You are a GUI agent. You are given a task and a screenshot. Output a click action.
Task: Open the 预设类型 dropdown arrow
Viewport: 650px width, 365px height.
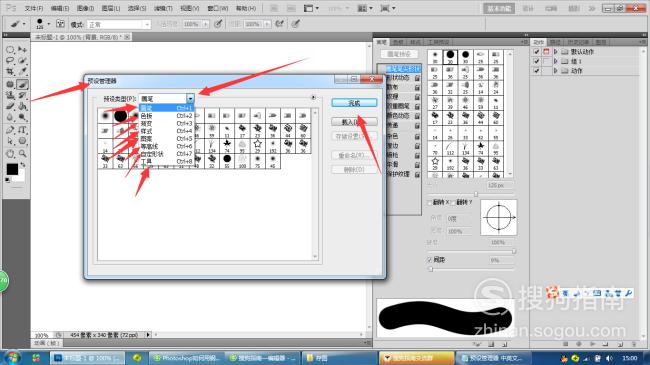190,99
